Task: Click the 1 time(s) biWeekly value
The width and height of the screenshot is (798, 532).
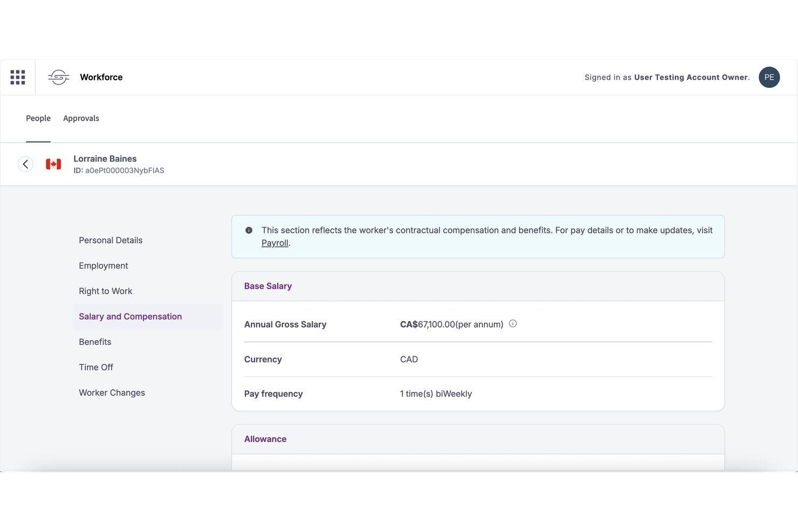Action: [x=436, y=394]
